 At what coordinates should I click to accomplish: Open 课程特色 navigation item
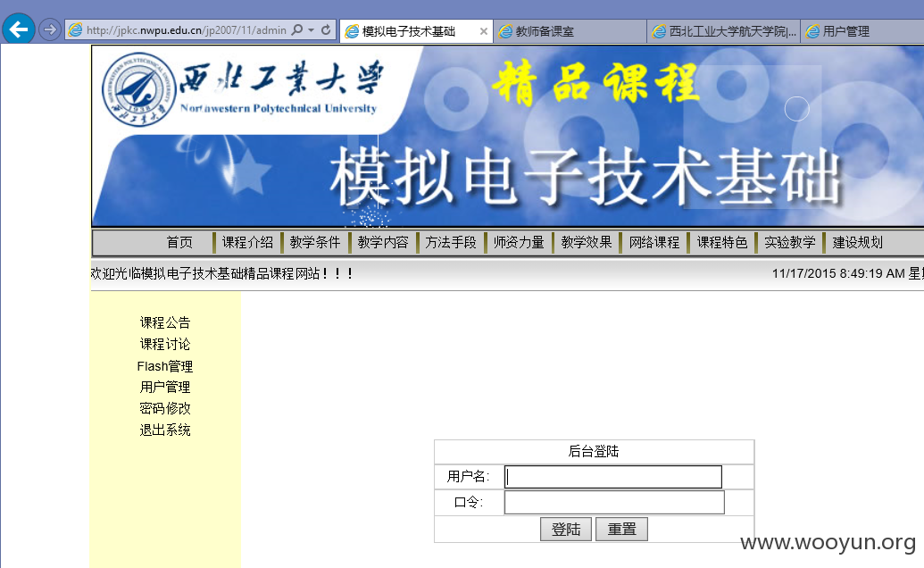pos(722,242)
